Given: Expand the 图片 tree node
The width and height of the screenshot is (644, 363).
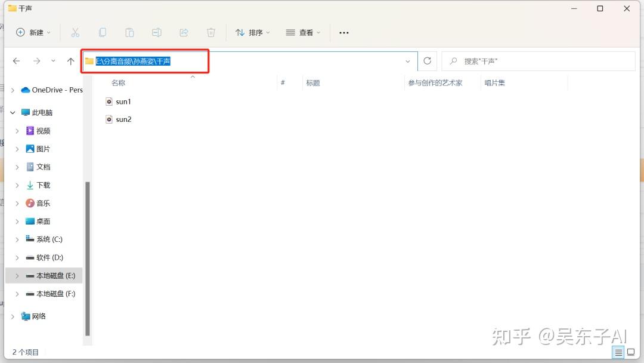Looking at the screenshot, I should pyautogui.click(x=17, y=149).
